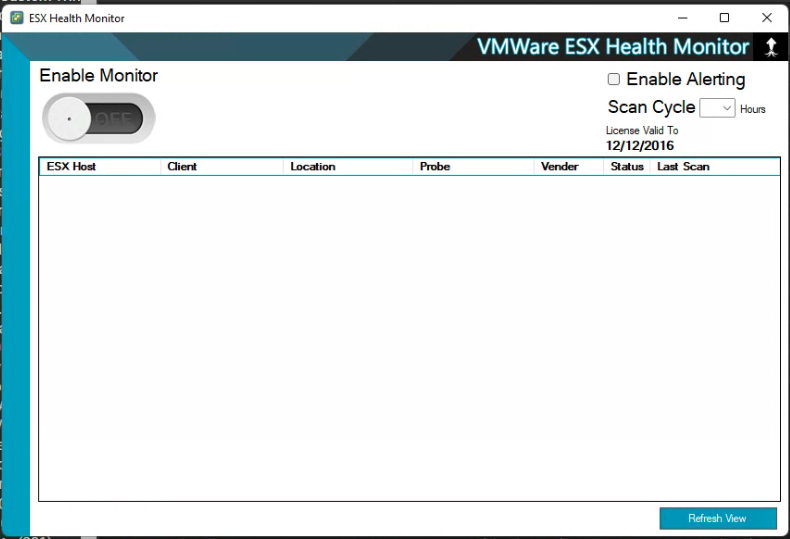Maximize the ESX Health Monitor window

tap(724, 18)
